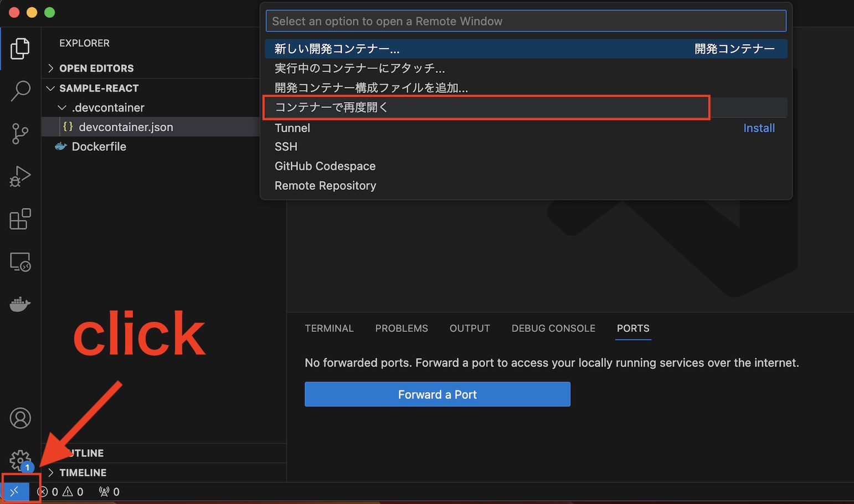Open the Explorer view in activity bar
This screenshot has width=854, height=504.
point(20,49)
